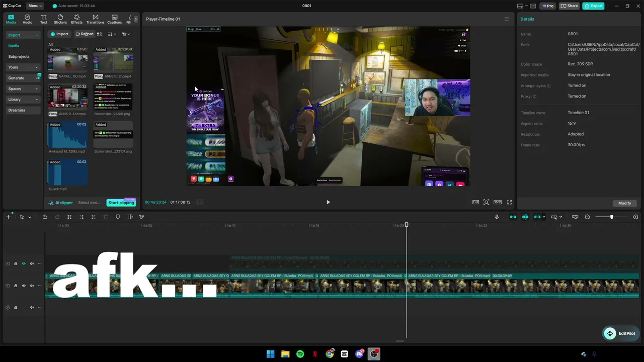The height and width of the screenshot is (362, 644).
Task: Delete right of playhead icon
Action: click(x=94, y=217)
